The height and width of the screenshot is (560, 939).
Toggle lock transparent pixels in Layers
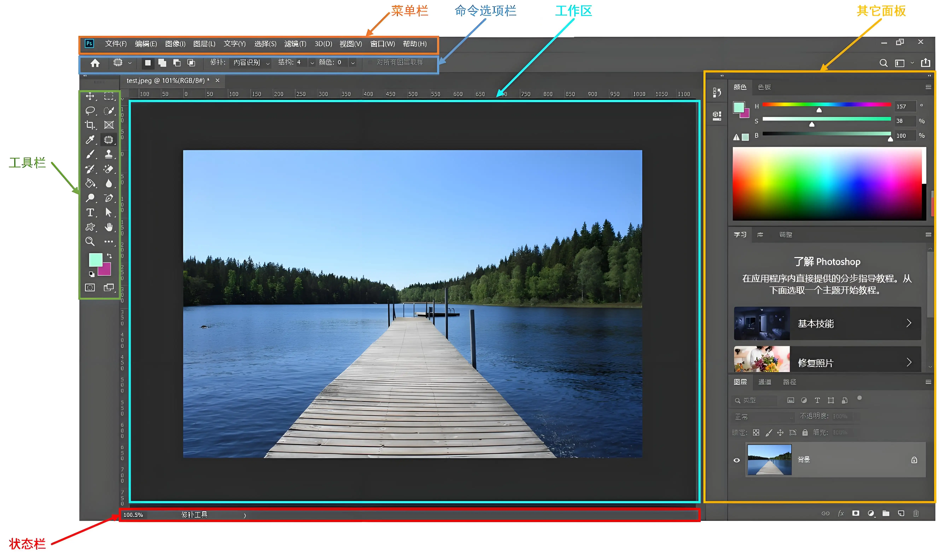(x=756, y=432)
